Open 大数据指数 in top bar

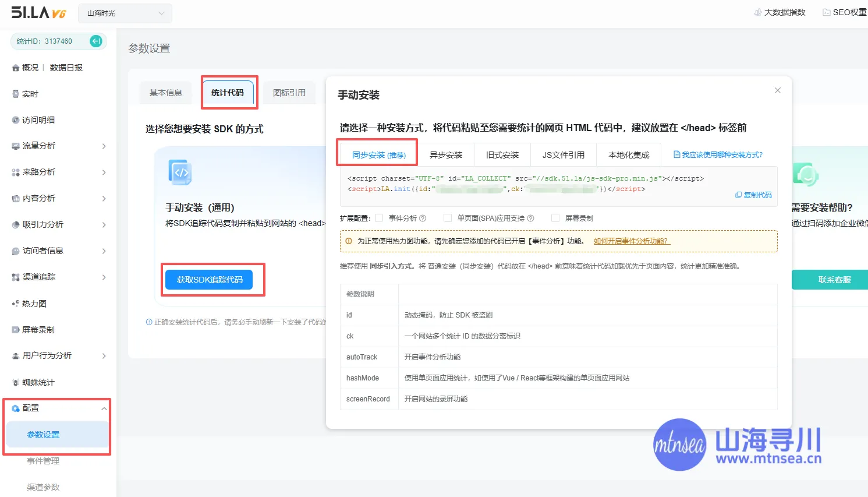pyautogui.click(x=780, y=12)
